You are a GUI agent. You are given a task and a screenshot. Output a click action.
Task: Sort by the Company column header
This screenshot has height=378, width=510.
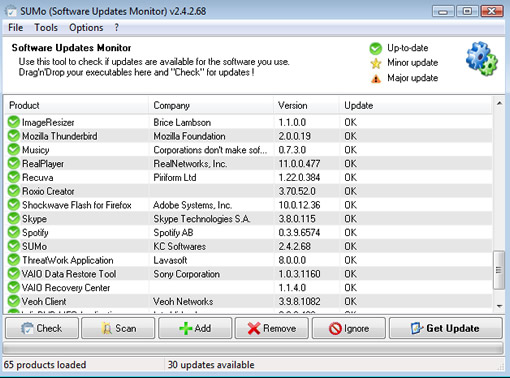[x=211, y=105]
